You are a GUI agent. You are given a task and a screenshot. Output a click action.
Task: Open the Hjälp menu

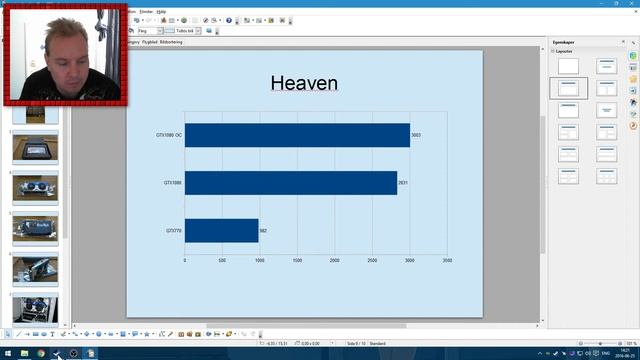point(162,12)
